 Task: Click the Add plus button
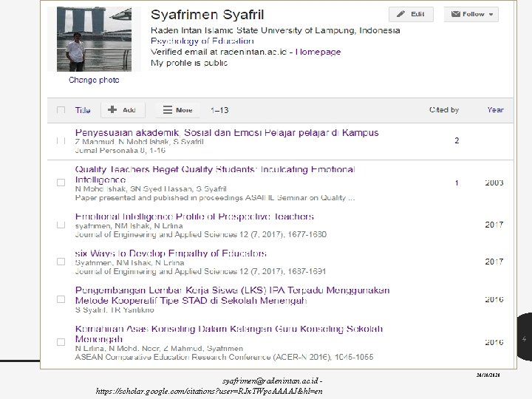(x=123, y=110)
